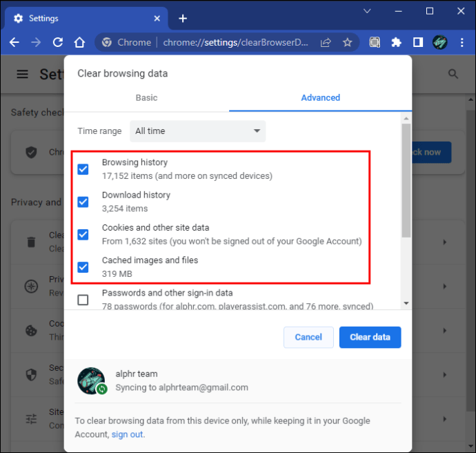Reload the page with the refresh icon
Viewport: 476px width, 453px height.
tap(58, 42)
